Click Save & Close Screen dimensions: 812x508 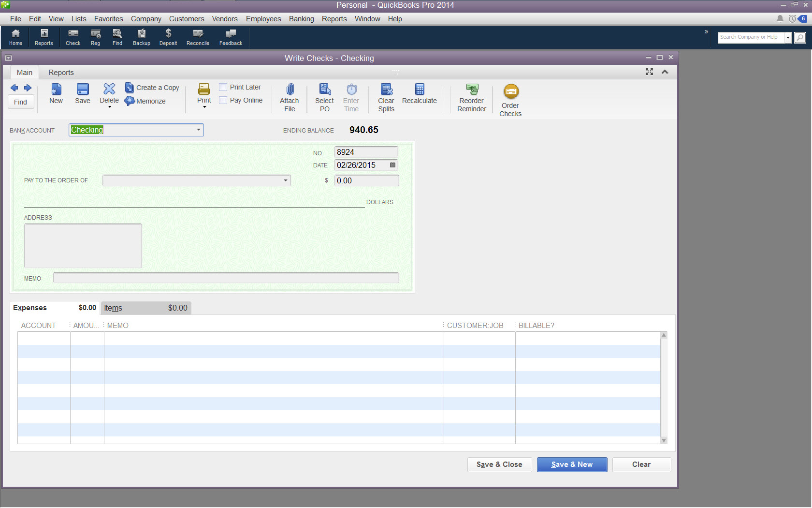[x=499, y=464]
